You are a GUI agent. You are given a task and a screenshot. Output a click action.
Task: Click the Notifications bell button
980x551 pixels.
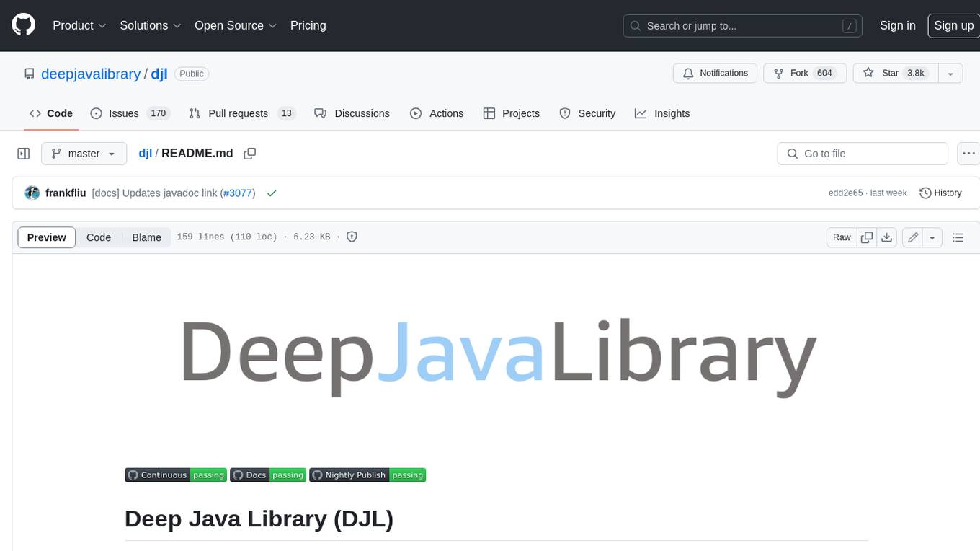pyautogui.click(x=715, y=74)
